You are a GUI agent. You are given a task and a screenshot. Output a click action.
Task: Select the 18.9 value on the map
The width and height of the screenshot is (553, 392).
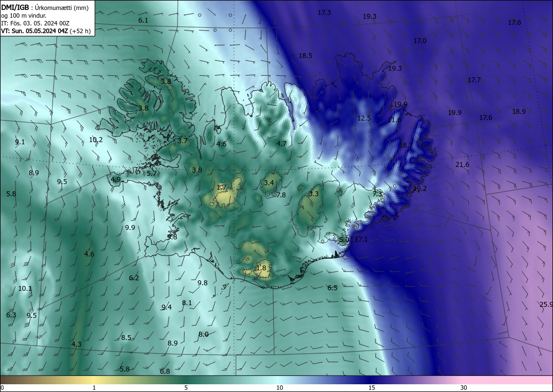[x=519, y=111]
